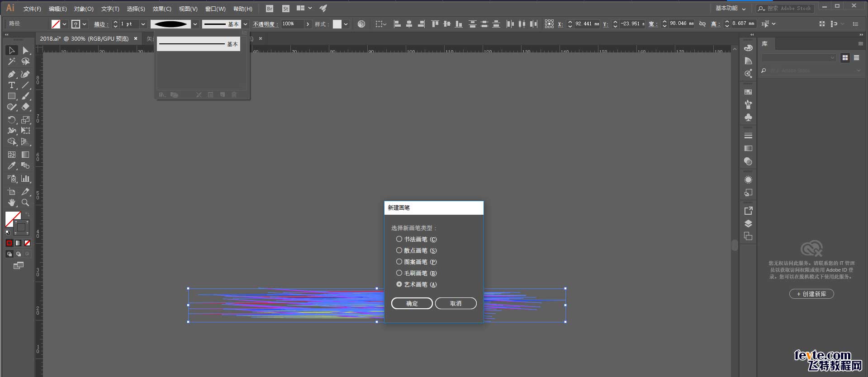This screenshot has width=868, height=377.
Task: Click the style swatch in control bar
Action: pyautogui.click(x=337, y=24)
